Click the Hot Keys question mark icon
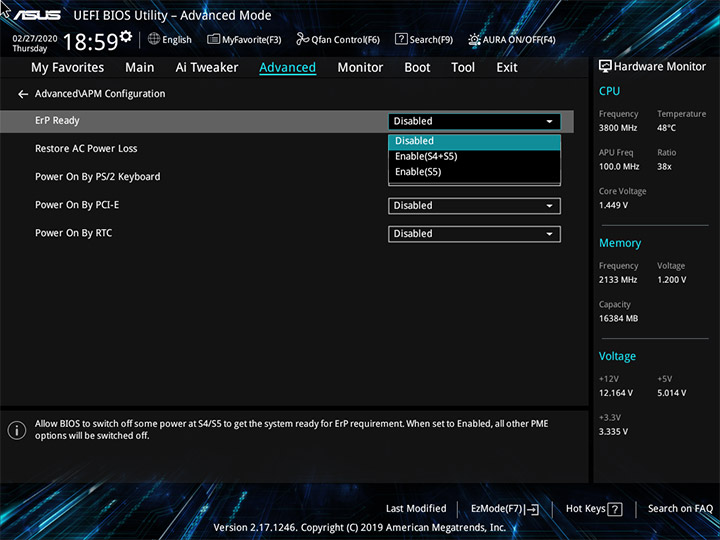This screenshot has width=720, height=540. pyautogui.click(x=614, y=509)
